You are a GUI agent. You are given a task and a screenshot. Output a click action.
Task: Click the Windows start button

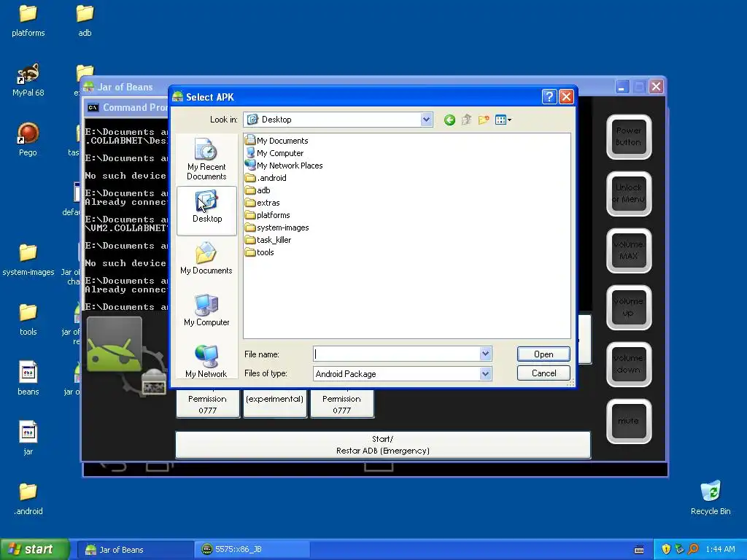34,550
